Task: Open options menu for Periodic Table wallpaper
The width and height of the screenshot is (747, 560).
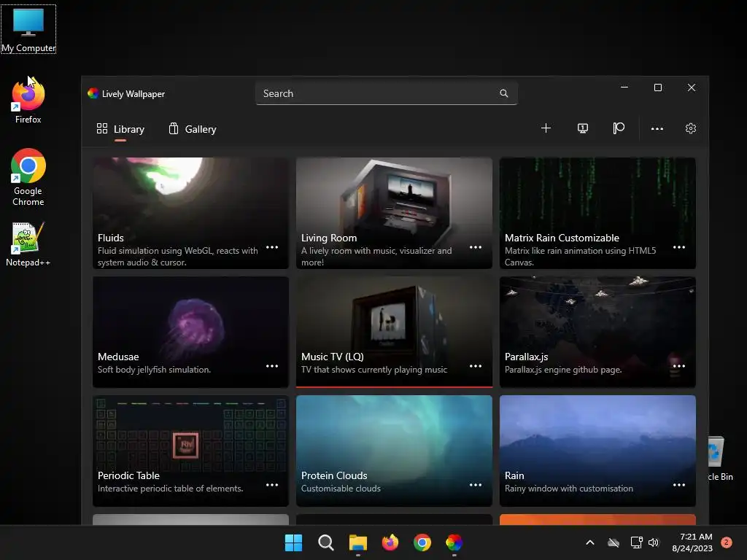Action: pos(272,485)
